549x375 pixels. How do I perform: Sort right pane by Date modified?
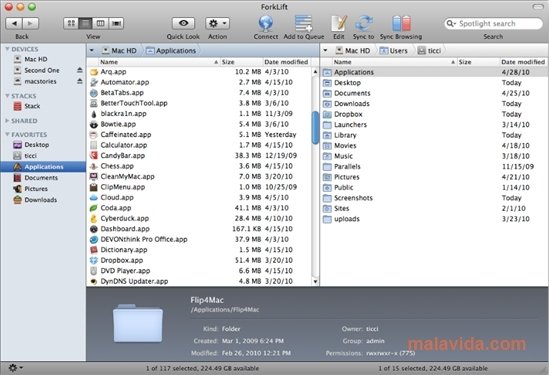pos(524,62)
